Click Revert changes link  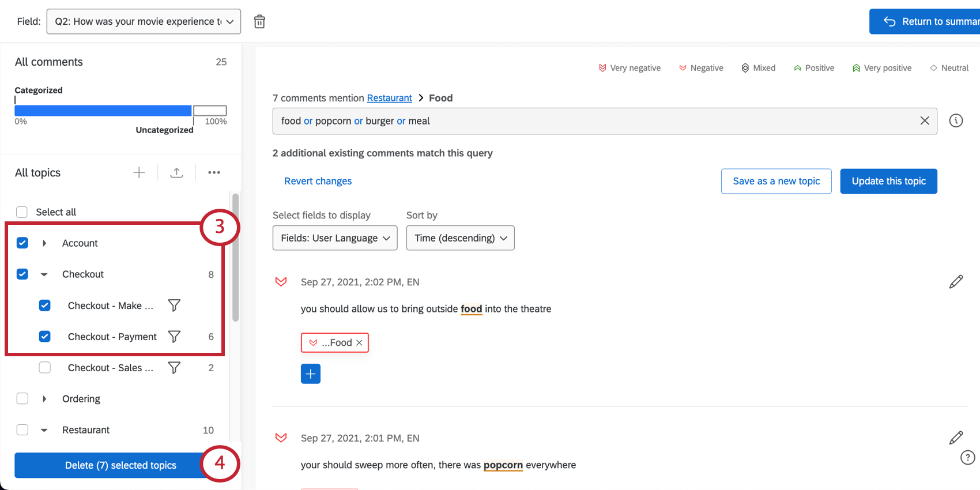(318, 180)
